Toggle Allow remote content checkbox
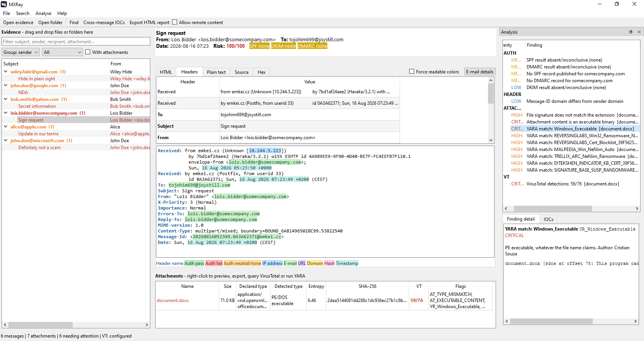This screenshot has height=341, width=644. pyautogui.click(x=175, y=22)
